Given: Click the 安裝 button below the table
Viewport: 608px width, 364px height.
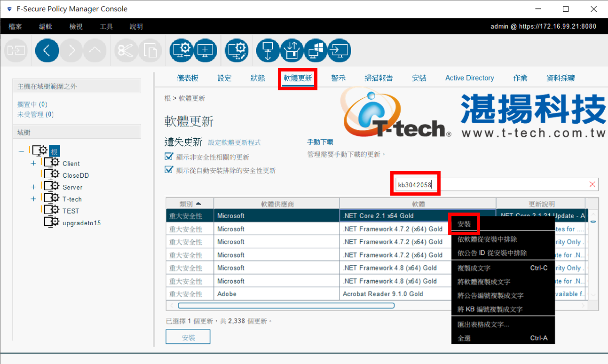Looking at the screenshot, I should [188, 337].
